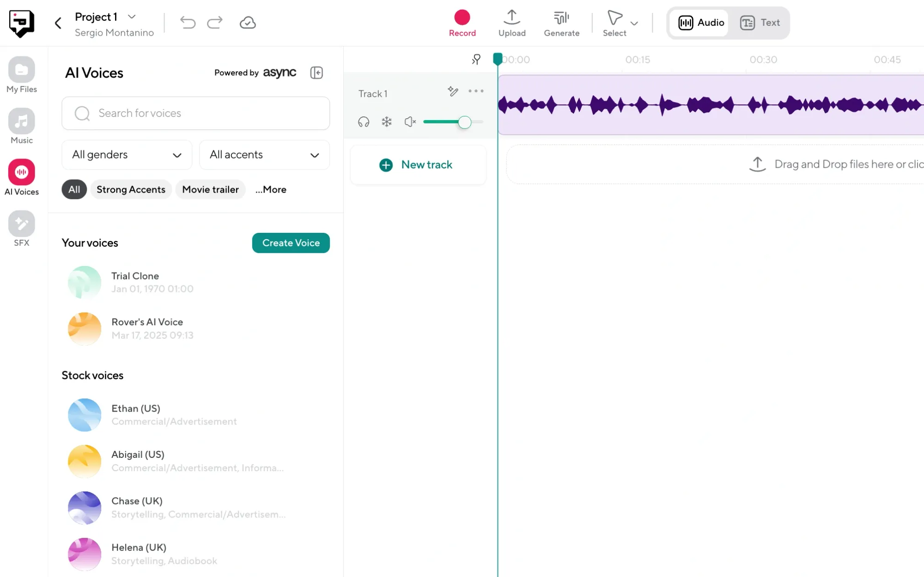924x577 pixels.
Task: Open the Upload tool
Action: tap(511, 23)
